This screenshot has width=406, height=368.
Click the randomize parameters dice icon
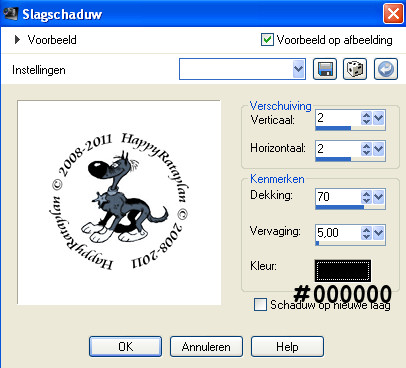tap(355, 69)
